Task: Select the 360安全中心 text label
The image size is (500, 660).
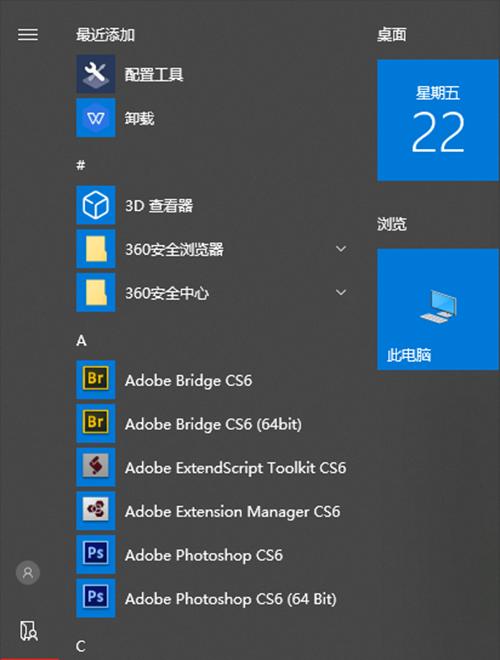Action: coord(167,293)
